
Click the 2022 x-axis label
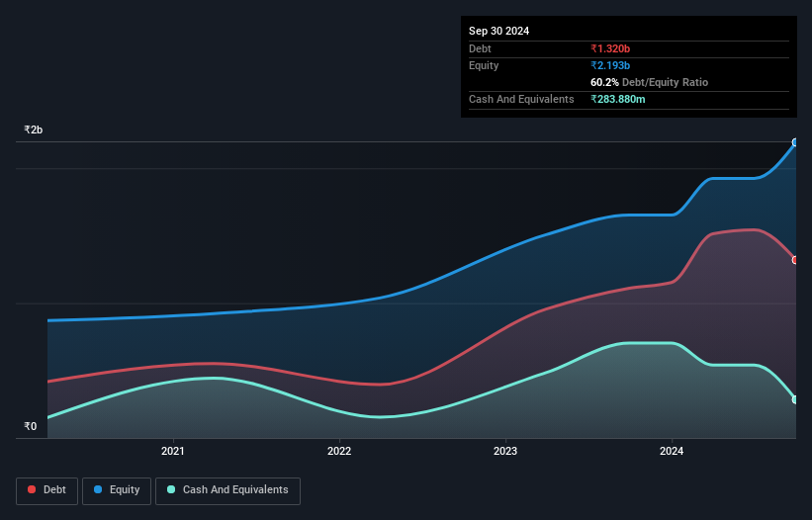click(339, 451)
